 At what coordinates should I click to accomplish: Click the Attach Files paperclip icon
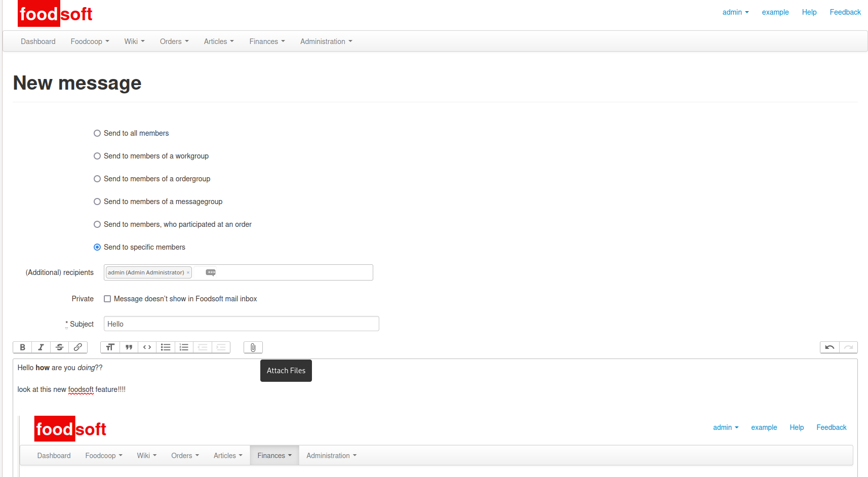tap(253, 347)
